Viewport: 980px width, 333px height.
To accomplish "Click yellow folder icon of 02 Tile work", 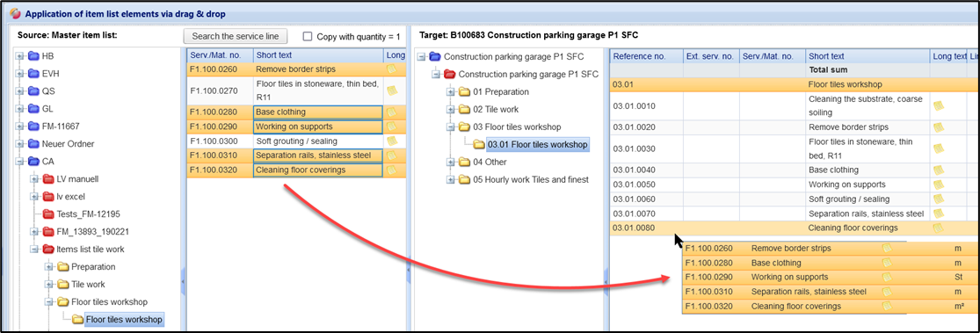I will pyautogui.click(x=464, y=109).
